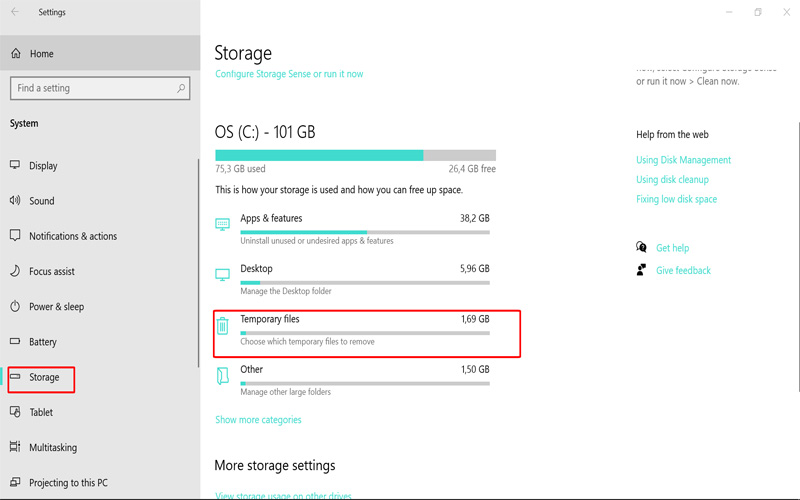
Task: Show more storage categories
Action: 258,420
